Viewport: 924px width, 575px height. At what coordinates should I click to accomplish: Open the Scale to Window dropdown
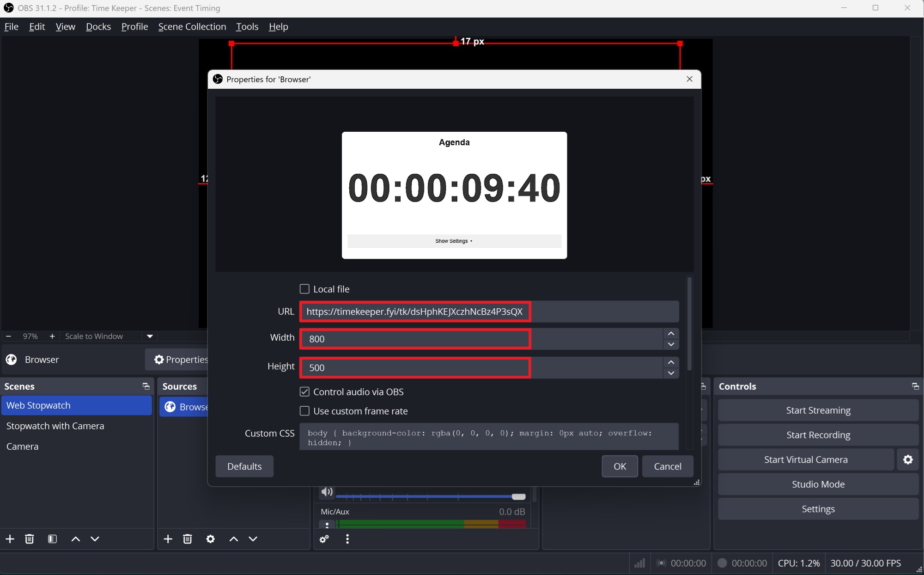click(150, 336)
